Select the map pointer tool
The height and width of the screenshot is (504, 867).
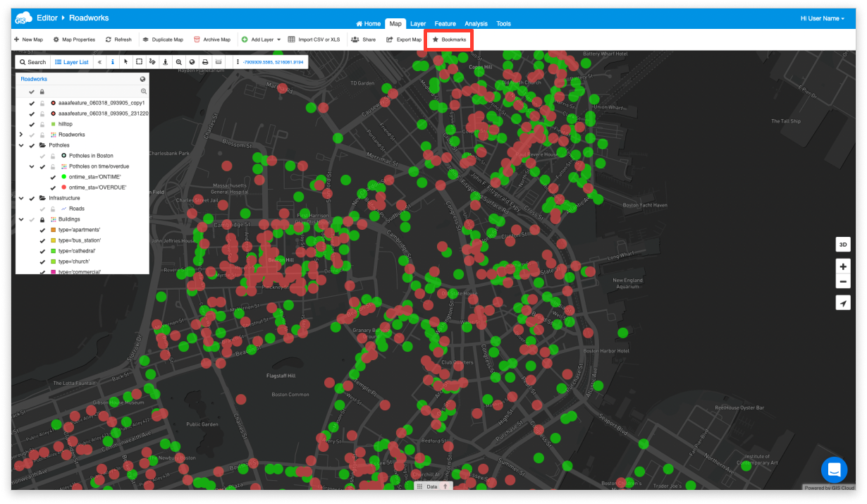click(x=125, y=62)
